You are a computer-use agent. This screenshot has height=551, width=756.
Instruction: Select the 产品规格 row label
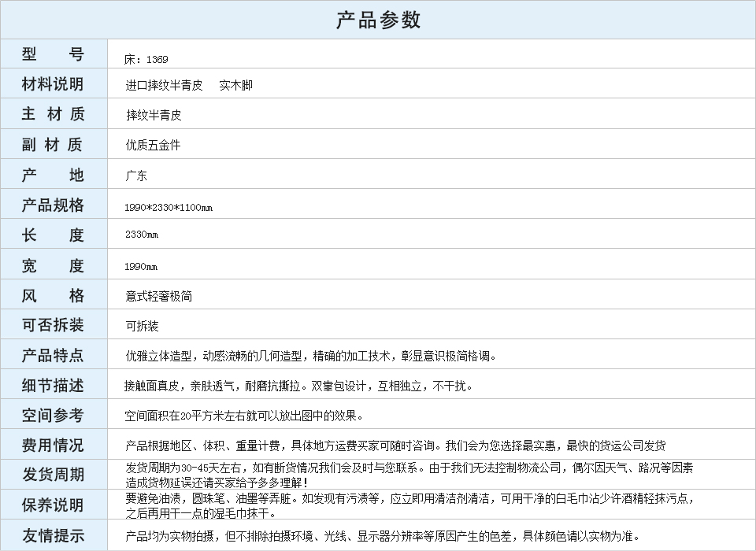53,205
